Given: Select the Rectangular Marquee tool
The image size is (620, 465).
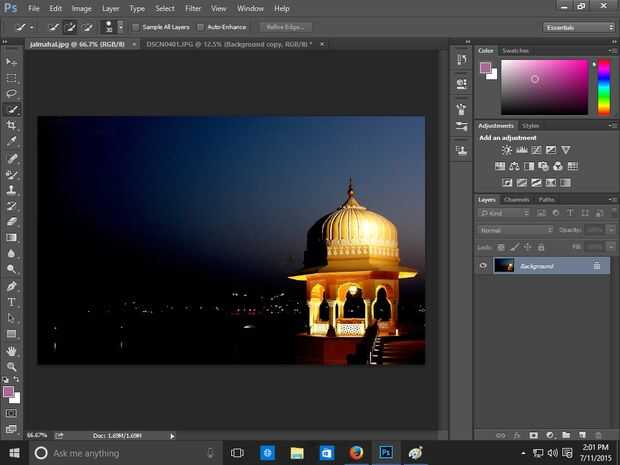Looking at the screenshot, I should 12,77.
